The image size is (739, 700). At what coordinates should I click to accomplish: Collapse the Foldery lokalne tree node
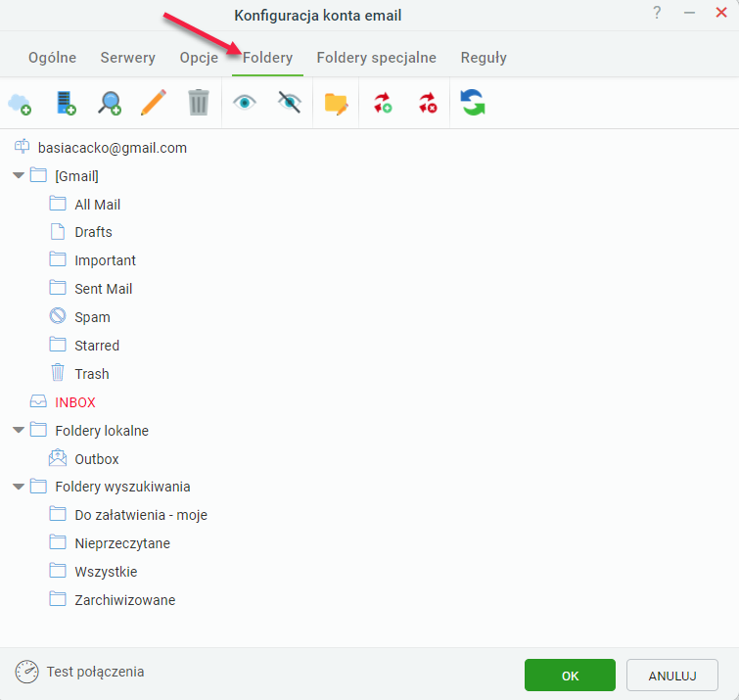19,430
